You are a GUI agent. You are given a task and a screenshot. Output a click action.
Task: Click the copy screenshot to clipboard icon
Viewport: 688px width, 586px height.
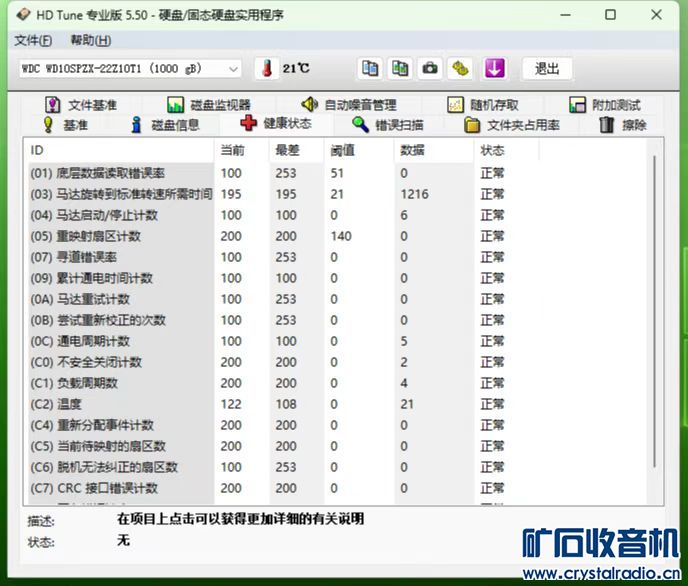400,68
